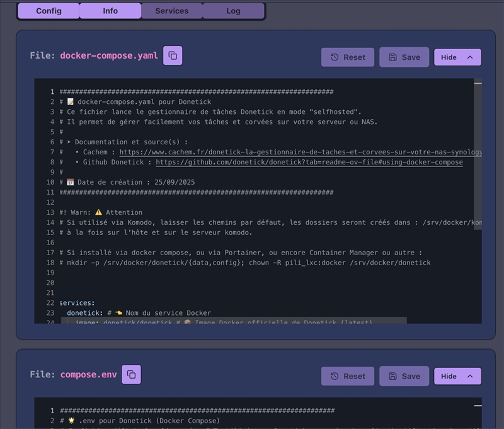Click the docker-compose editor vertical scrollbar

(478, 154)
